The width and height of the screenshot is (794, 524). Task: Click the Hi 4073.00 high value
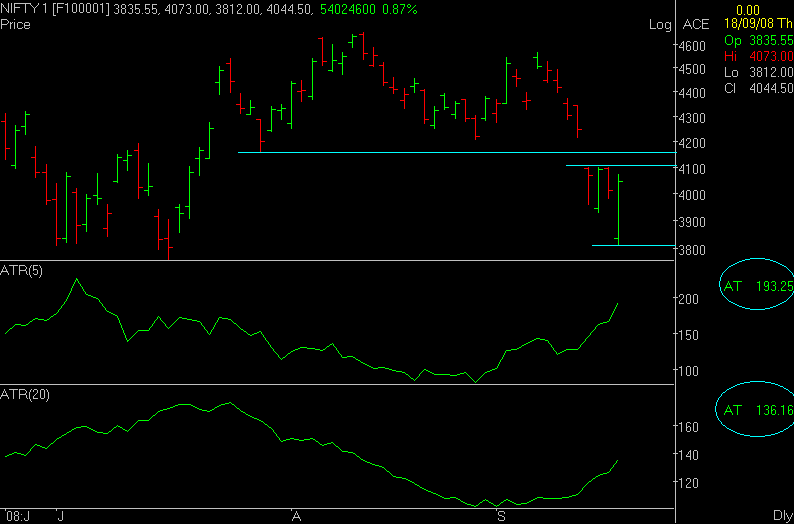[759, 56]
